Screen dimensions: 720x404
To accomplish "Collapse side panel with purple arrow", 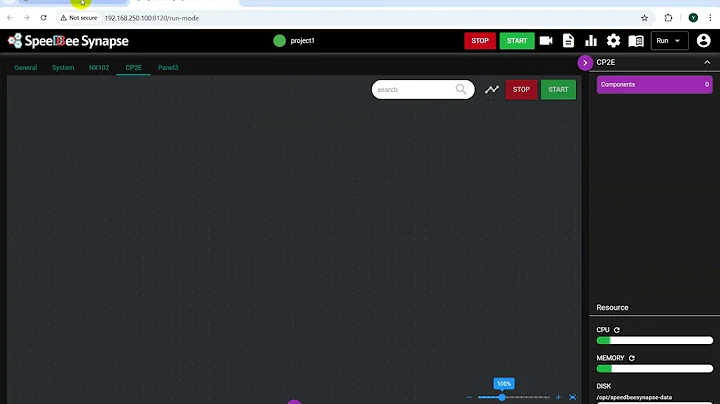I will [585, 63].
